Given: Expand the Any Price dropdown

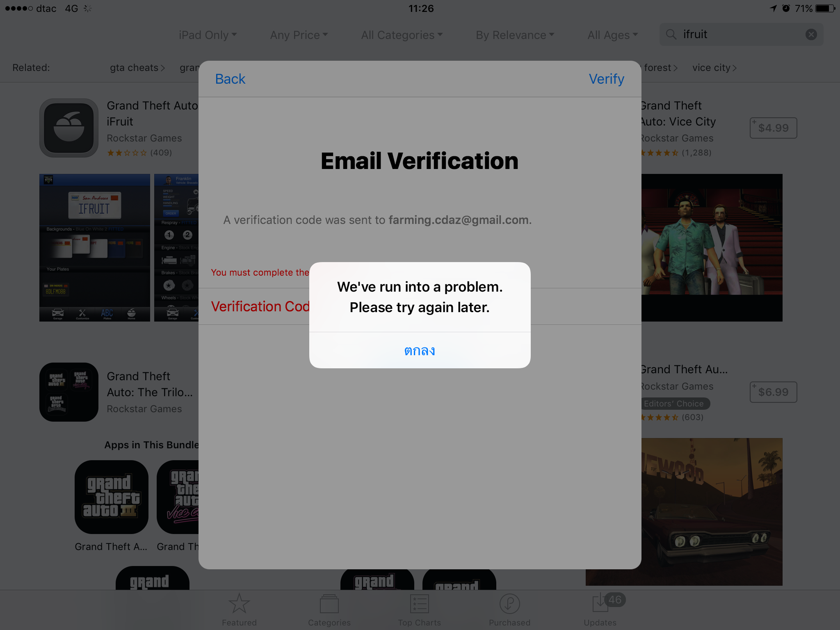Looking at the screenshot, I should [299, 35].
